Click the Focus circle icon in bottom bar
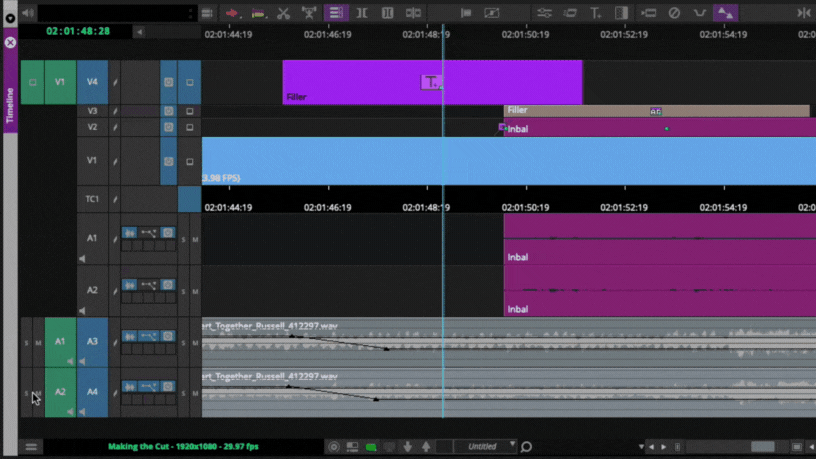This screenshot has height=459, width=816. coord(334,447)
